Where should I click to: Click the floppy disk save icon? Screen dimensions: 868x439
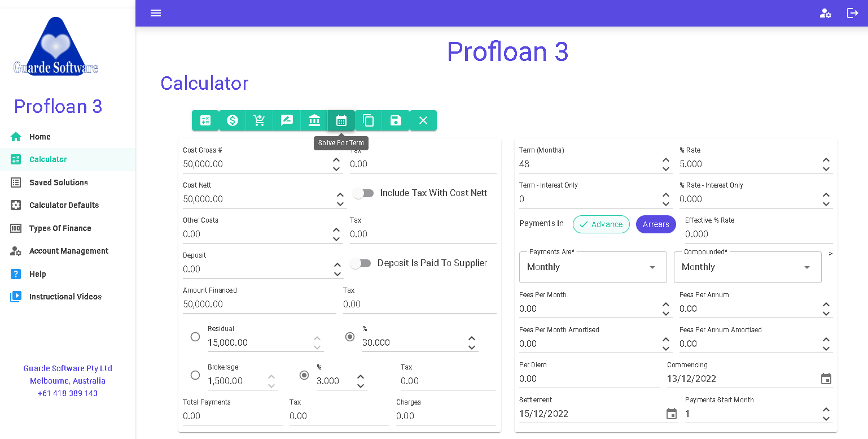tap(396, 120)
